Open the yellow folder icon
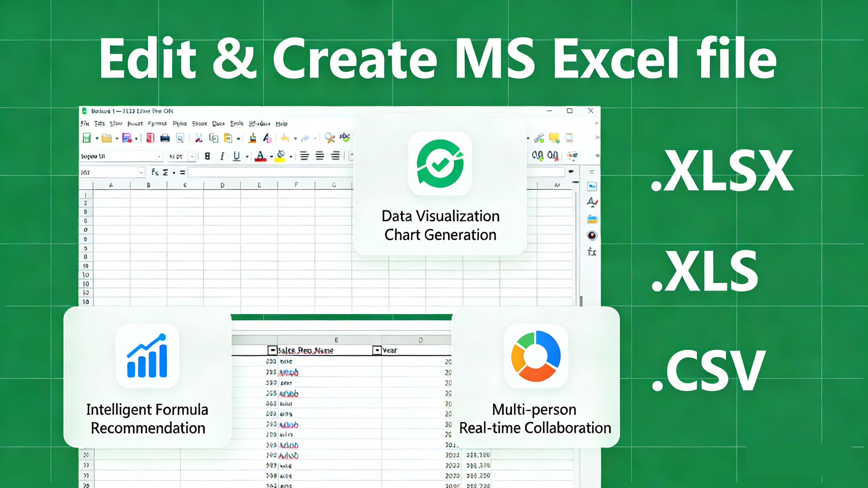 (107, 138)
